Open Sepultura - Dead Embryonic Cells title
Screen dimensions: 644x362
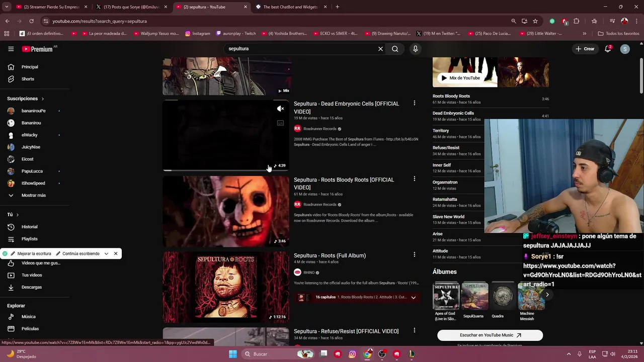346,108
